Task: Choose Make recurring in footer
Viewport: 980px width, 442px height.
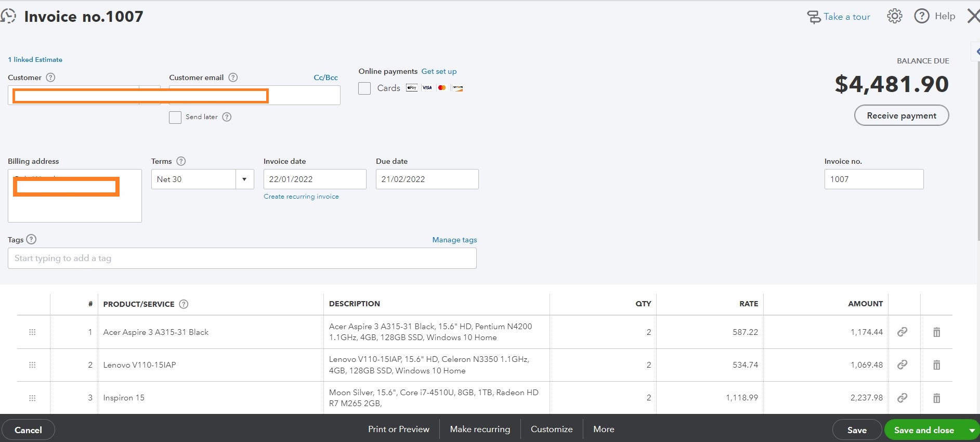Action: (x=480, y=430)
